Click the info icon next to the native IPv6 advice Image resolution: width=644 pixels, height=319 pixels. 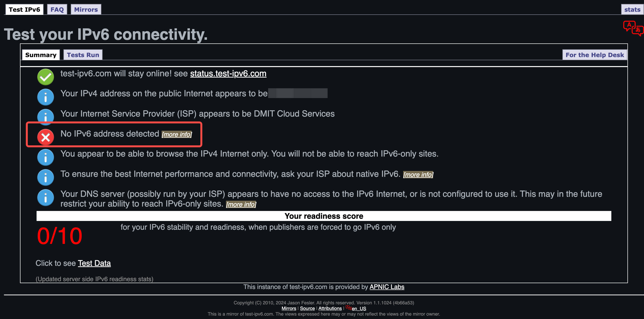click(x=45, y=177)
